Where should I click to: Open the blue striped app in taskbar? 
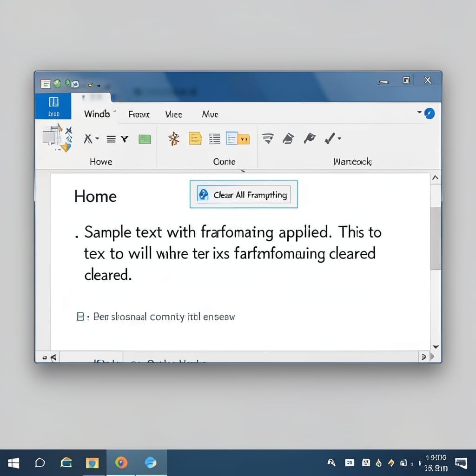151,463
